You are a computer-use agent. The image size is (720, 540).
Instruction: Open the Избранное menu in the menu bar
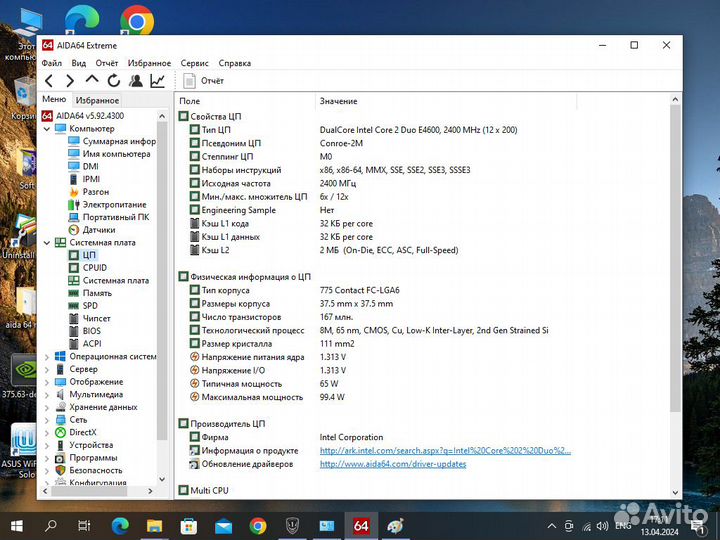(x=149, y=63)
